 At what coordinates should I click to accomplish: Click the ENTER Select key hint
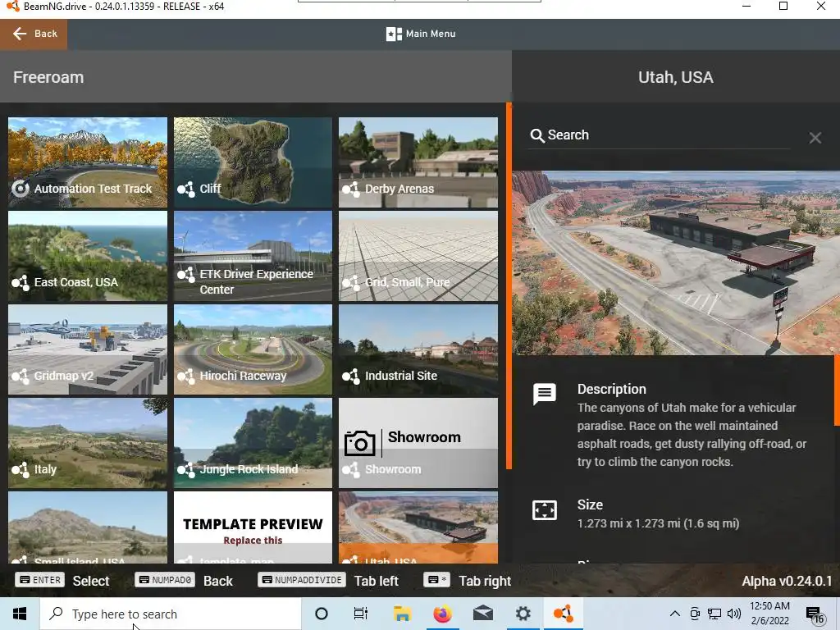coord(62,581)
